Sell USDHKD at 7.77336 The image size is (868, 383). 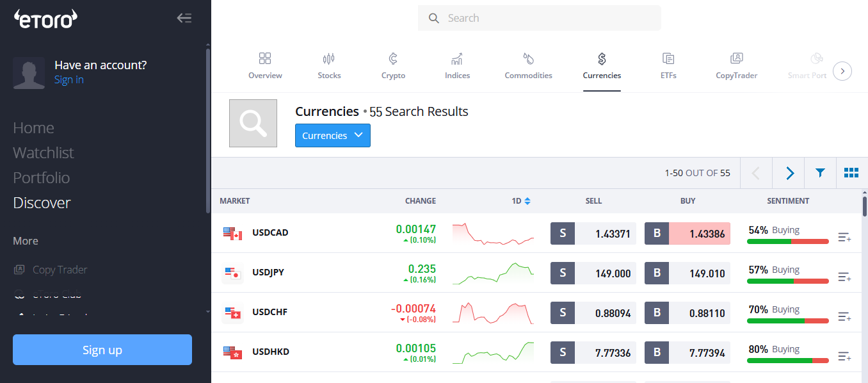593,353
